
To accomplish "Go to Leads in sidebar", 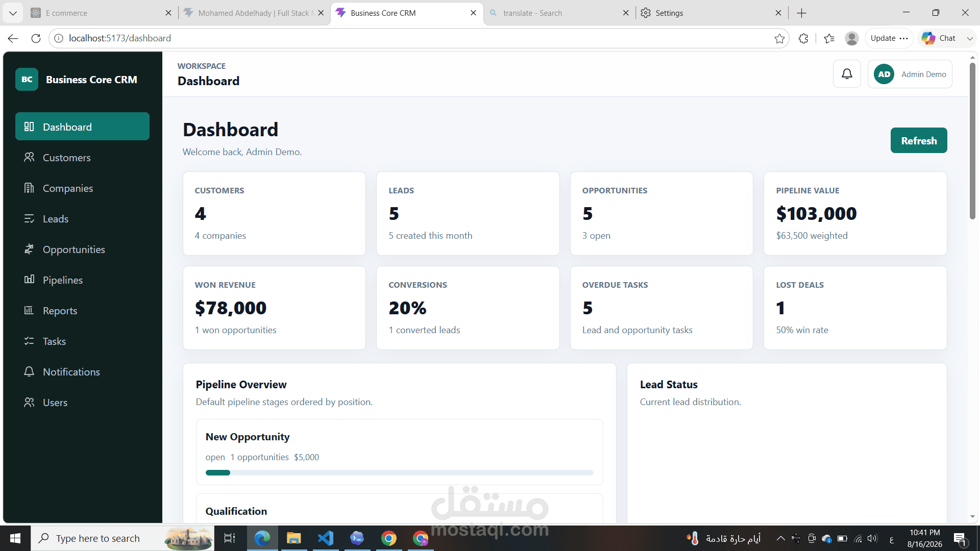I will click(x=82, y=219).
